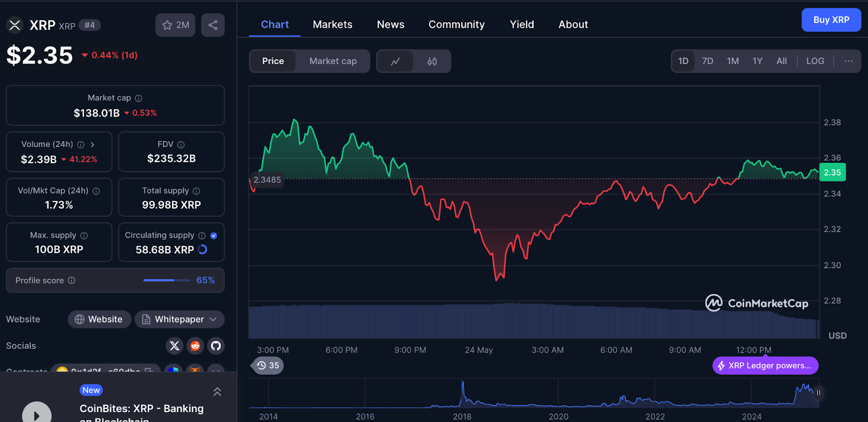This screenshot has height=422, width=868.
Task: Show Profile score info icon
Action: coord(72,280)
